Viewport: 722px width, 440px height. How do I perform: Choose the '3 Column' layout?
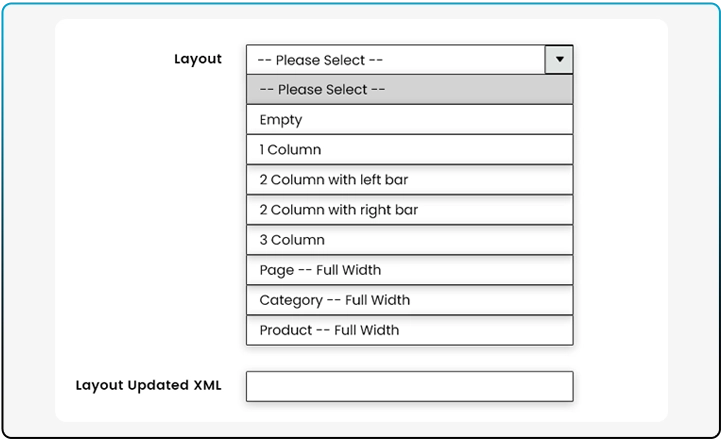point(409,240)
